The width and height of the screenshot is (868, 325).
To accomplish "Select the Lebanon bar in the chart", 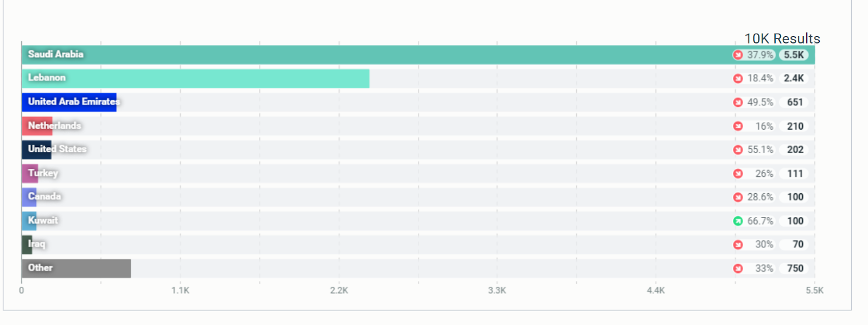I will click(195, 79).
